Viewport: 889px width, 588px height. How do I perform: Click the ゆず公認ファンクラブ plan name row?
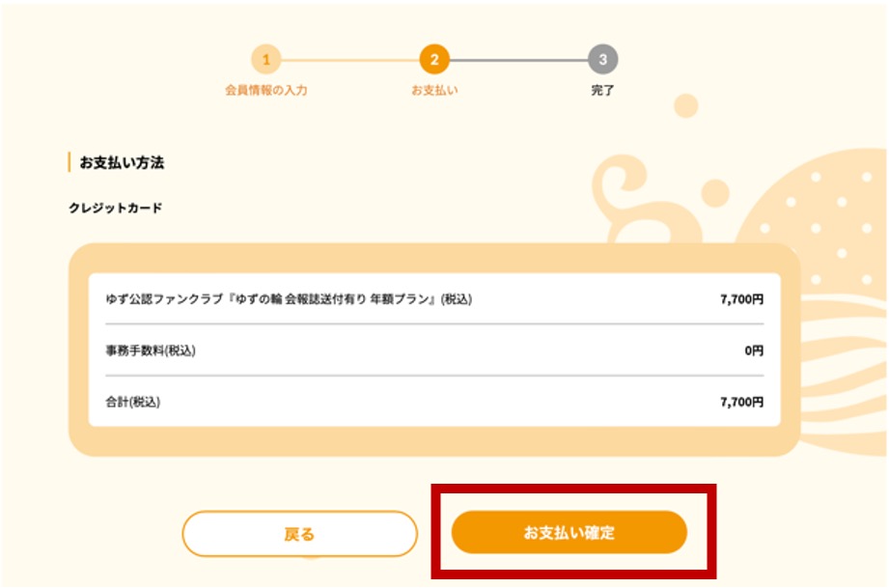click(289, 299)
